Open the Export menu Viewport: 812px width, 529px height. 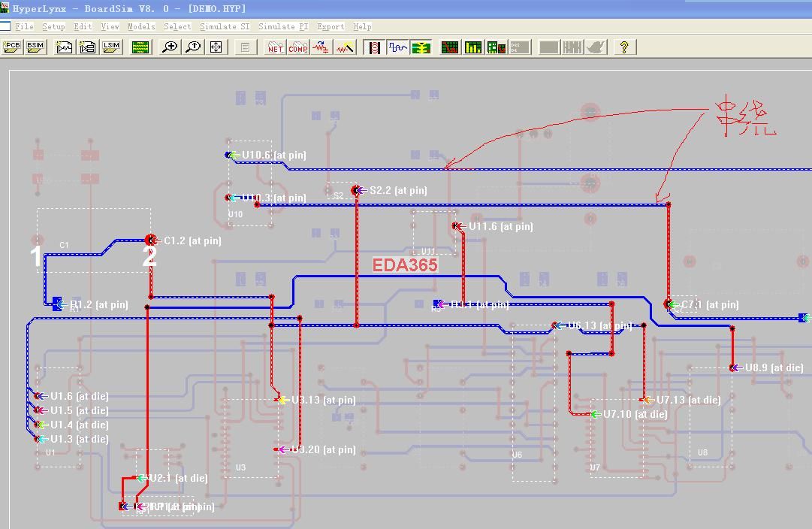point(331,26)
